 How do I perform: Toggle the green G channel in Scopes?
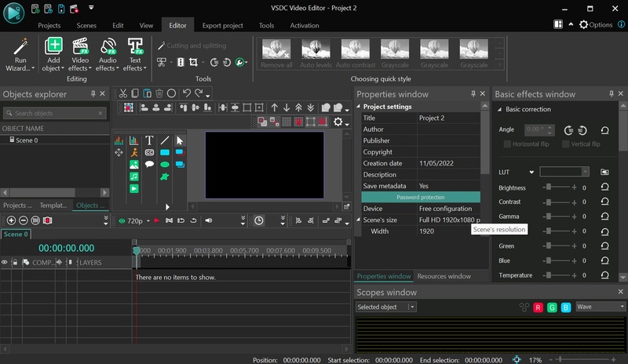pos(553,307)
